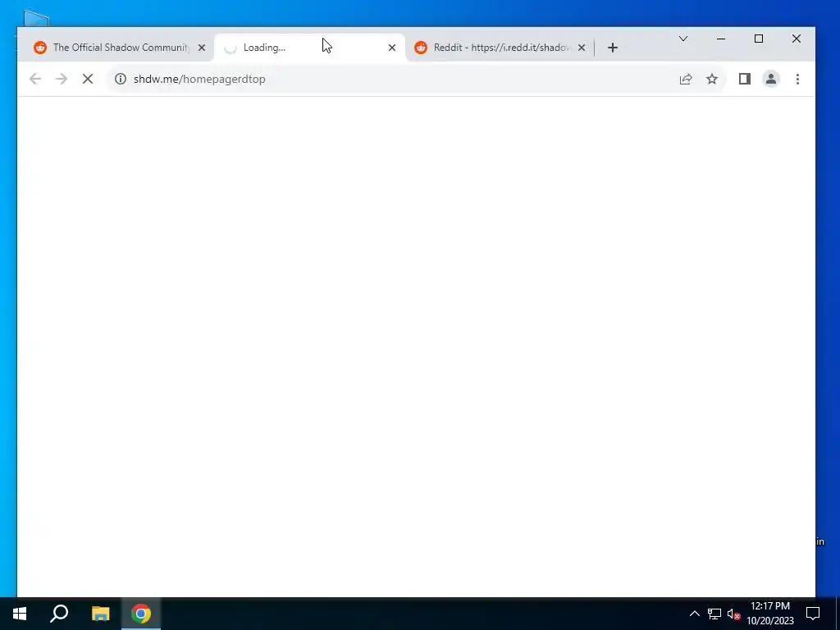The width and height of the screenshot is (840, 630).
Task: Close the Chrome window
Action: pyautogui.click(x=797, y=39)
